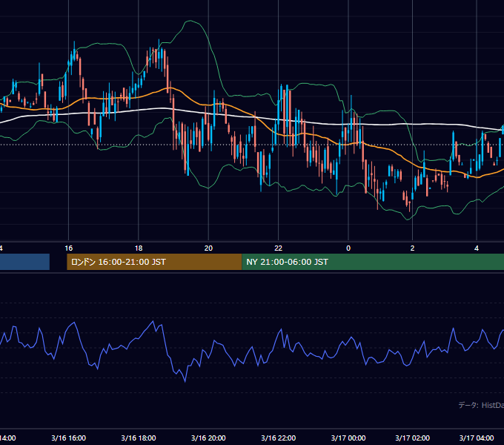Click the 2 hour axis label
Viewport: 504px width, 445px height.
click(x=412, y=248)
